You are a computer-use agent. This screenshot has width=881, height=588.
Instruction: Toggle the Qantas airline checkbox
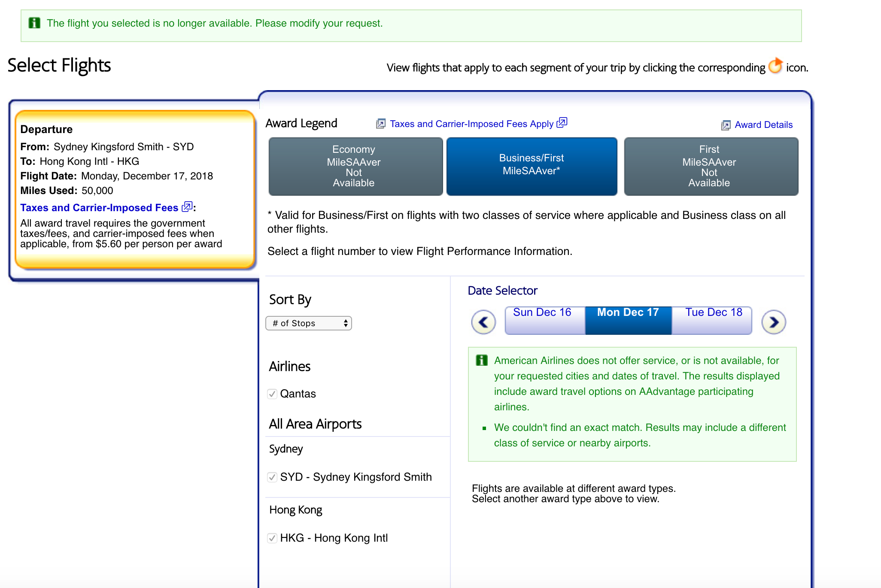(x=272, y=394)
